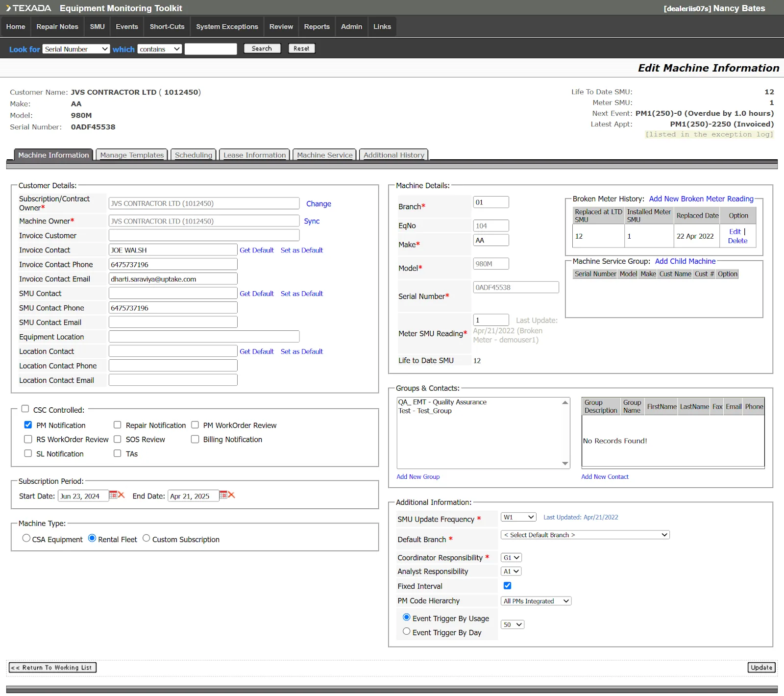Click the groups list scroll-up arrow
The image size is (784, 696).
[x=565, y=402]
